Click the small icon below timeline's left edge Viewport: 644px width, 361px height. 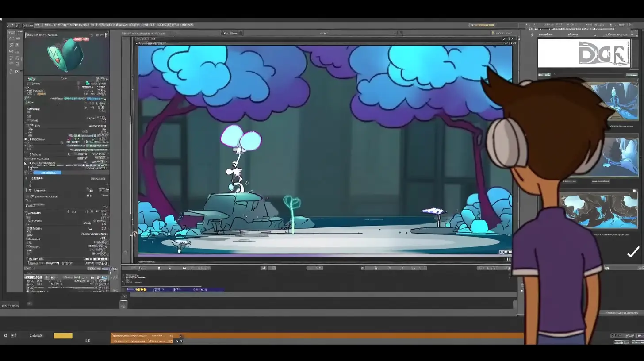click(123, 305)
